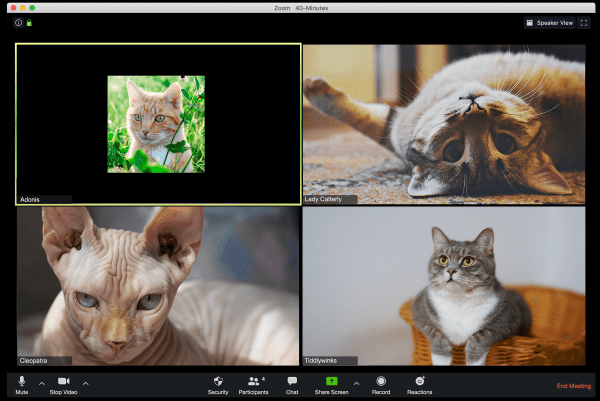This screenshot has width=600, height=401.
Task: Expand audio options arrow beside Mute
Action: click(x=42, y=383)
